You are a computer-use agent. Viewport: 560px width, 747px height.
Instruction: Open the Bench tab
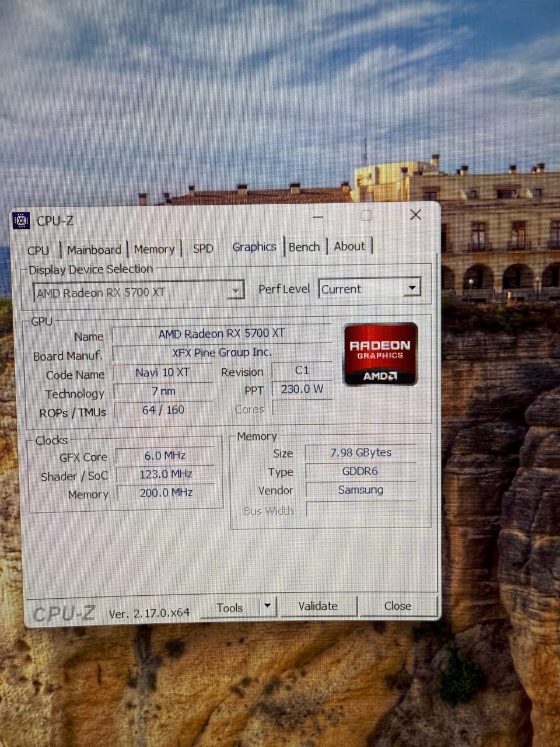304,247
